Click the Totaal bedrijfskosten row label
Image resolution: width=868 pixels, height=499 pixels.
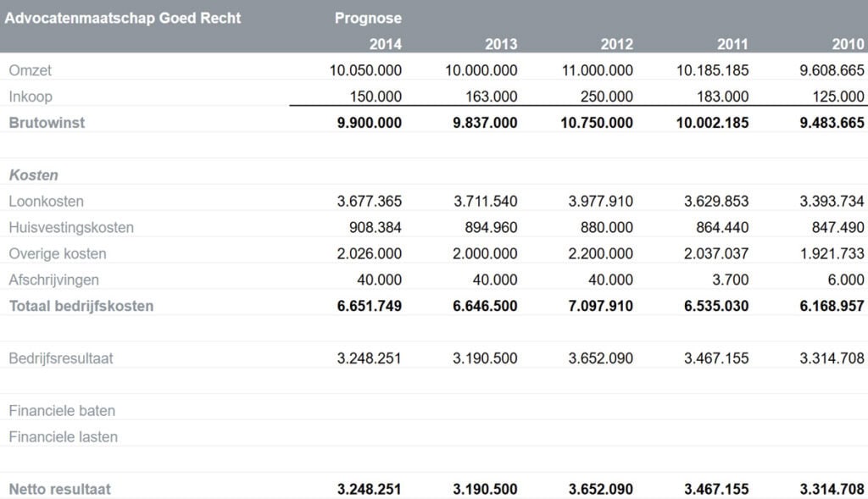[x=81, y=307]
